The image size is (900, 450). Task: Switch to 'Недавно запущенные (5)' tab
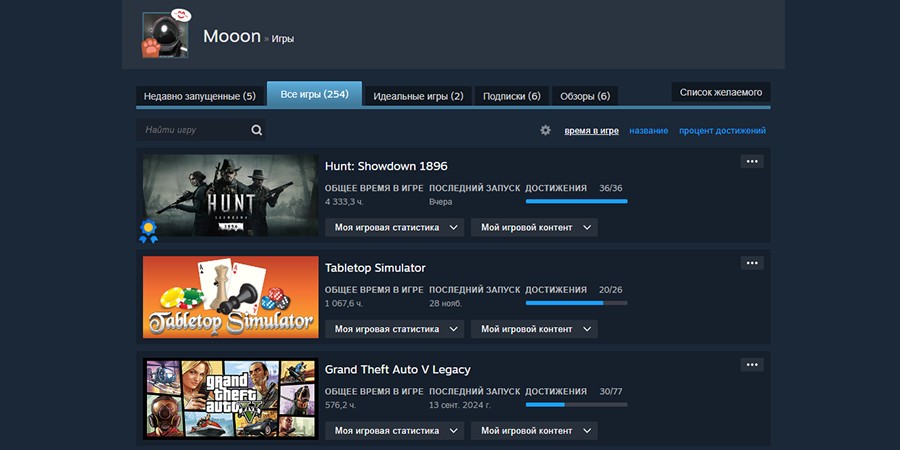click(200, 96)
